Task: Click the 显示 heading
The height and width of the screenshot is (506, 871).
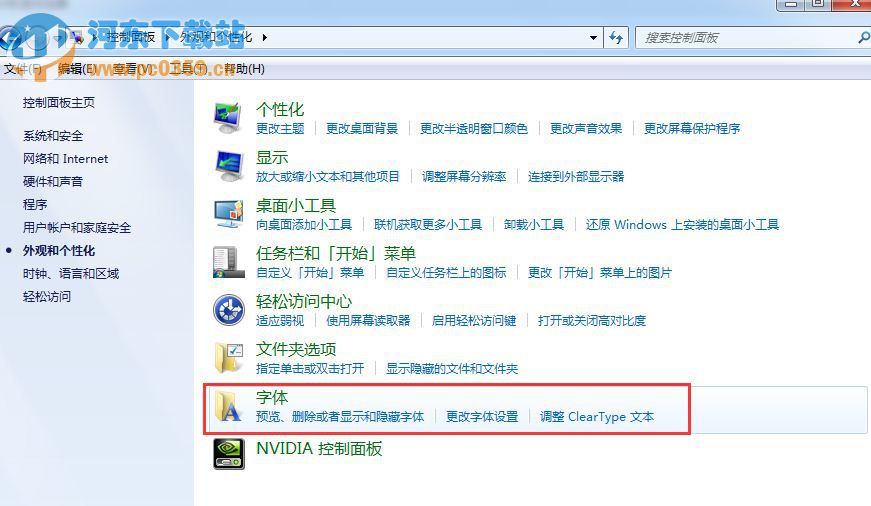Action: pos(272,157)
